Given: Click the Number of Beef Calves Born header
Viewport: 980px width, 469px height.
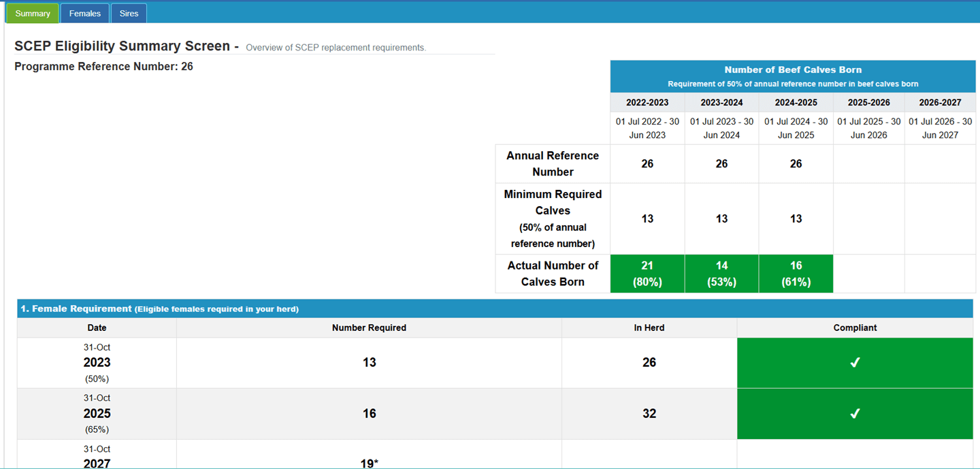Looking at the screenshot, I should coord(793,70).
